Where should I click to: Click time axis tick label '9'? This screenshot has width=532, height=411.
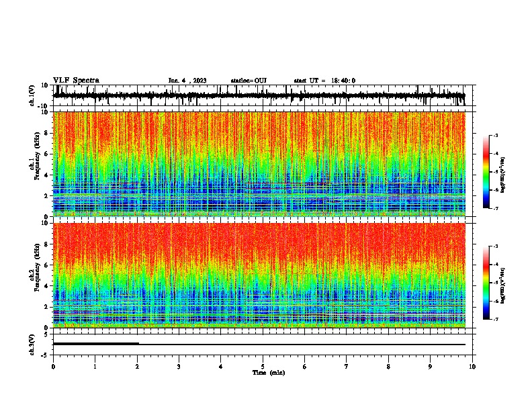pos(430,367)
